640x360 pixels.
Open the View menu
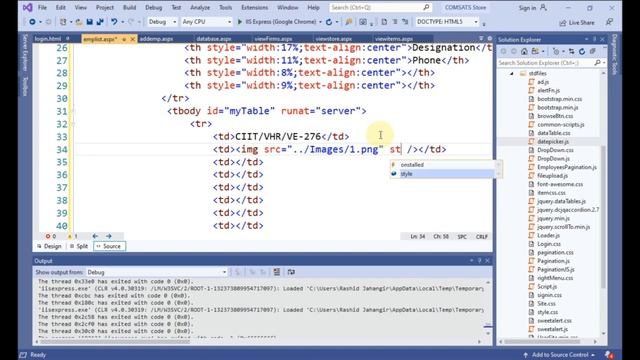(x=80, y=8)
